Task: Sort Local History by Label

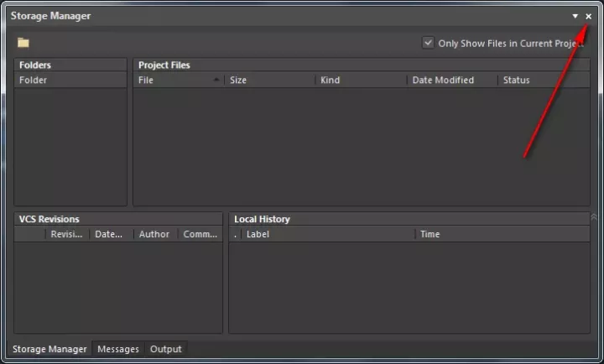Action: (x=327, y=235)
